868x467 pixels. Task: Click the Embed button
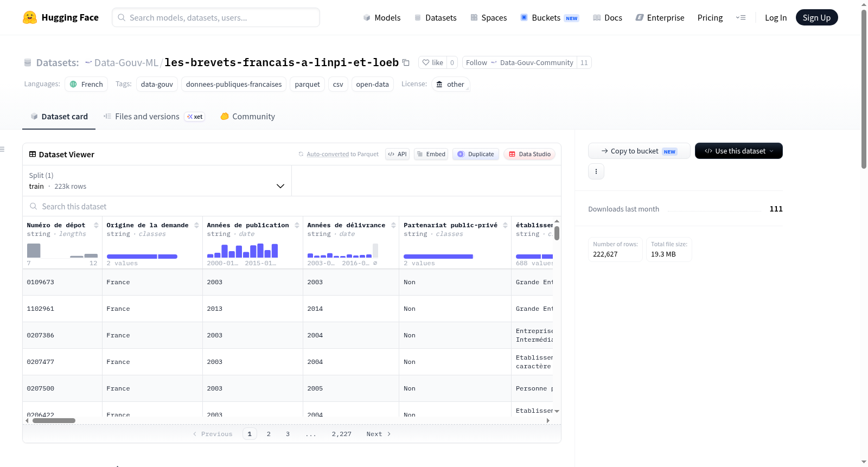click(431, 154)
